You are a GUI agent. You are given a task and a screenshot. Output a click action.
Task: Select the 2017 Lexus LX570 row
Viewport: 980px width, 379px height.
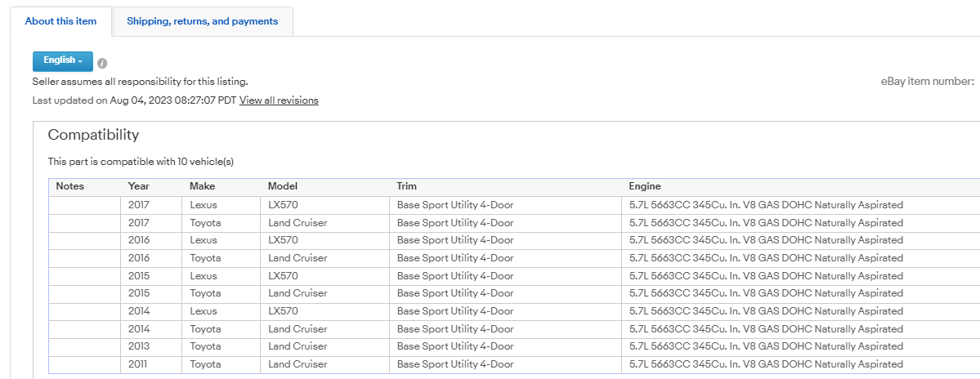pos(514,205)
